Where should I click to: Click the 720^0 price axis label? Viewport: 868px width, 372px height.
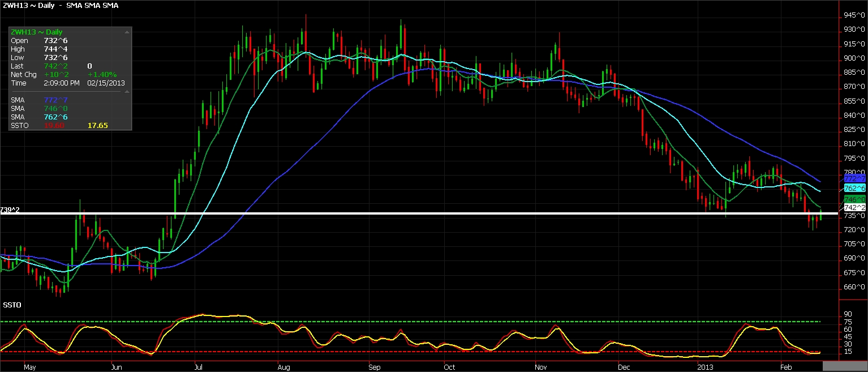click(x=854, y=230)
